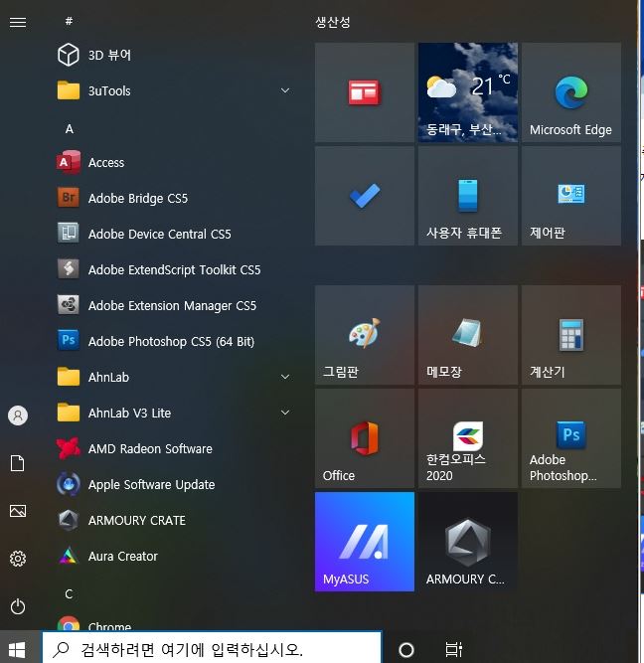Open the 제어판 tile
This screenshot has height=663, width=644.
coord(571,196)
